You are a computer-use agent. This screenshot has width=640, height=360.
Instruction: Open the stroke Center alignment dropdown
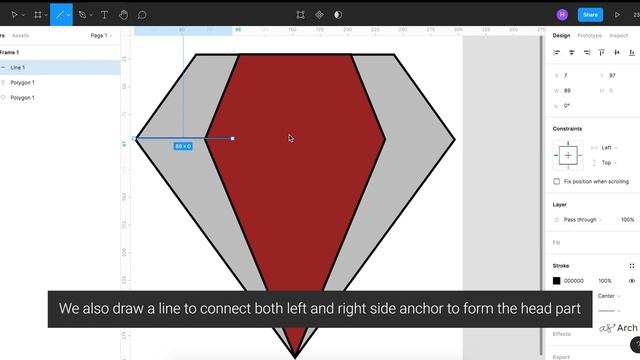tap(609, 296)
